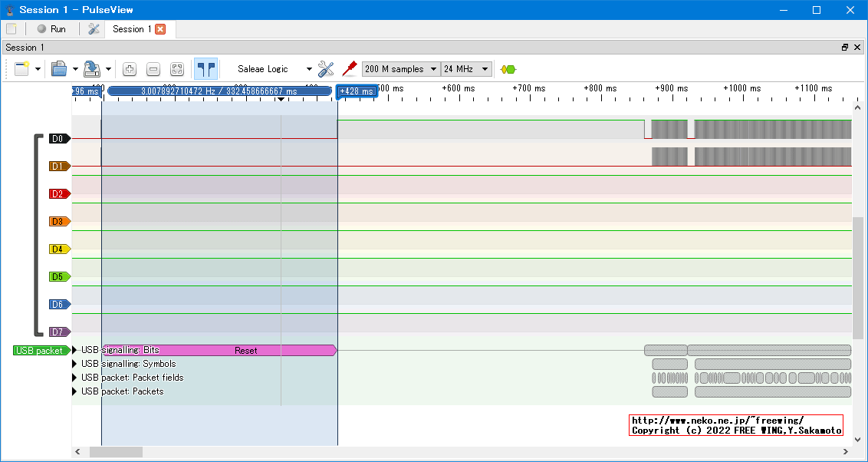Zoom to fit the whole capture
868x462 pixels.
(177, 69)
